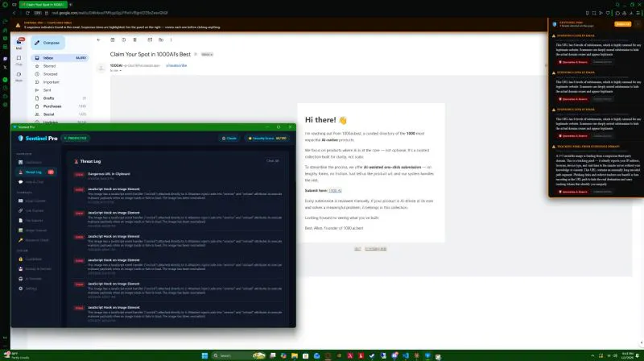
Task: Reload the browser page
Action: 27,13
